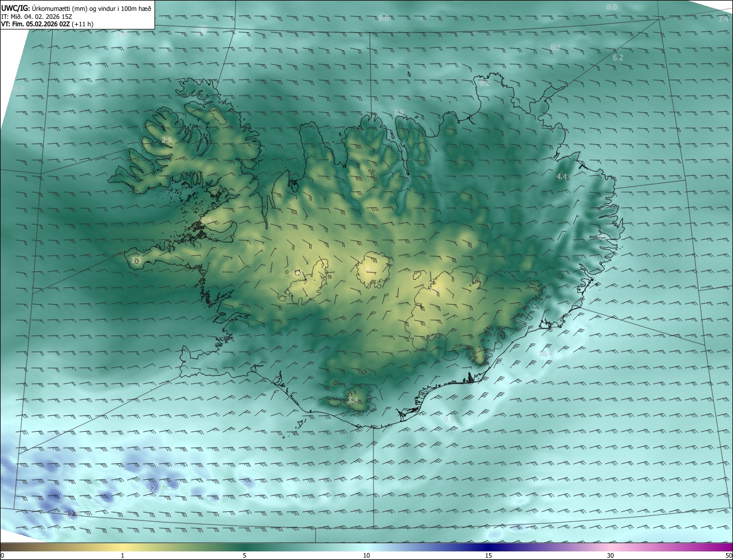Click the 8.1 value in the northeast sea
The width and height of the screenshot is (733, 560).
coord(555,47)
